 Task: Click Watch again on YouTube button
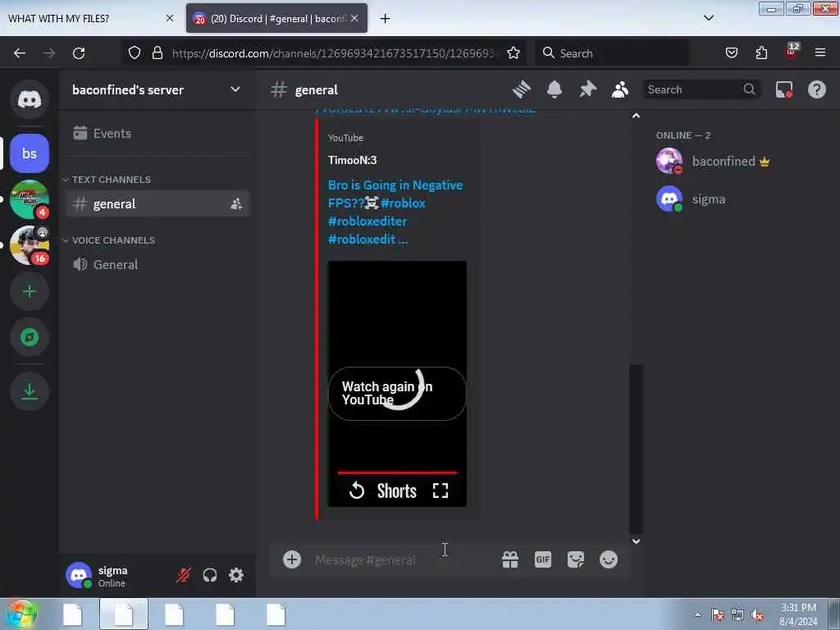click(x=397, y=394)
